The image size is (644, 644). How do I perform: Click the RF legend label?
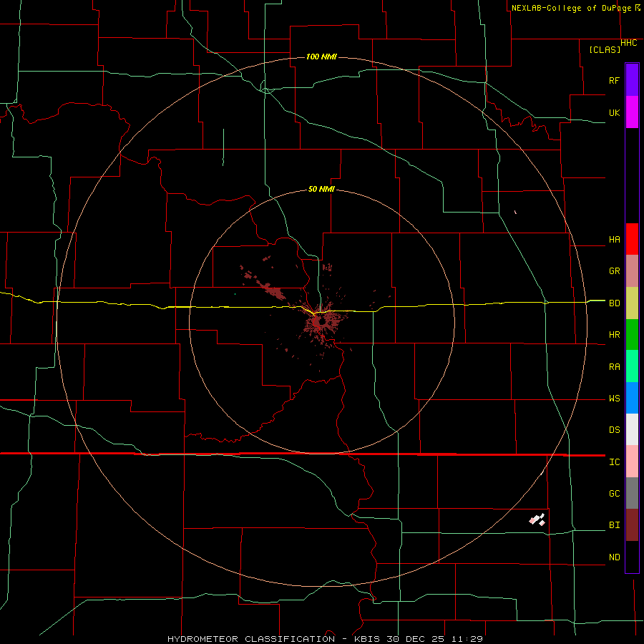click(x=614, y=80)
